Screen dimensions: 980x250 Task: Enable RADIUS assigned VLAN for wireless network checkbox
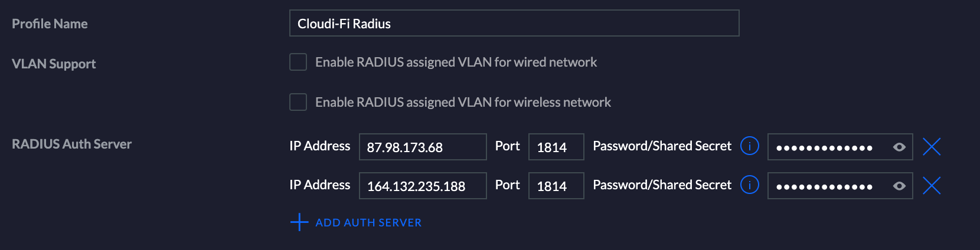coord(298,102)
